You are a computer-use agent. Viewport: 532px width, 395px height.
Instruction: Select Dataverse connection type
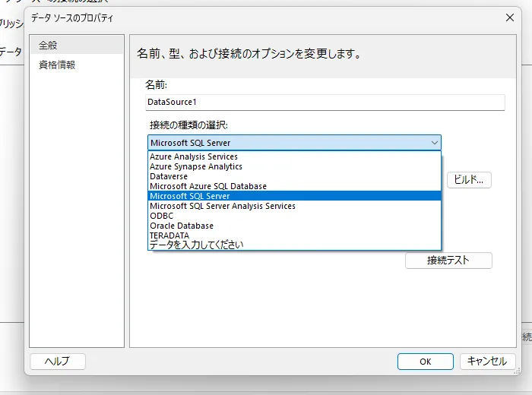click(x=295, y=176)
